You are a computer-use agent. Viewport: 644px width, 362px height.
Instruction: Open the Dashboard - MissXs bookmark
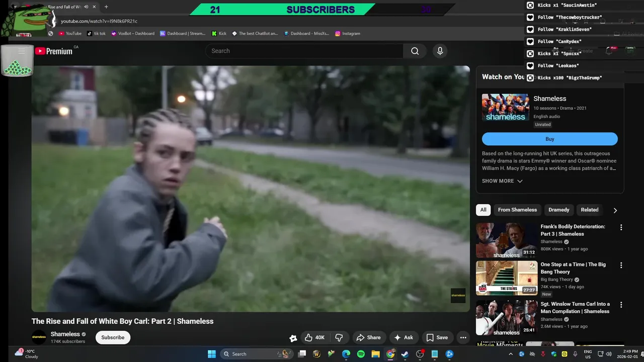point(306,33)
